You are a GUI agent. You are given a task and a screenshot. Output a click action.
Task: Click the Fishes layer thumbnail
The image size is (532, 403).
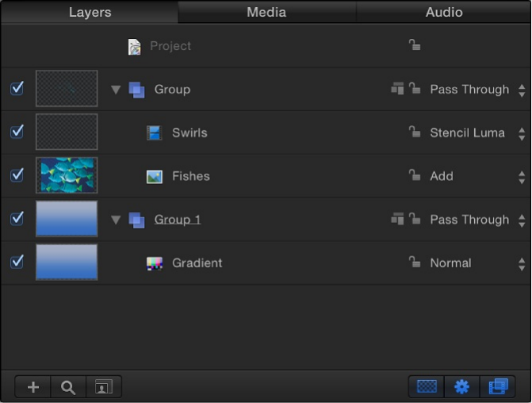coord(67,175)
